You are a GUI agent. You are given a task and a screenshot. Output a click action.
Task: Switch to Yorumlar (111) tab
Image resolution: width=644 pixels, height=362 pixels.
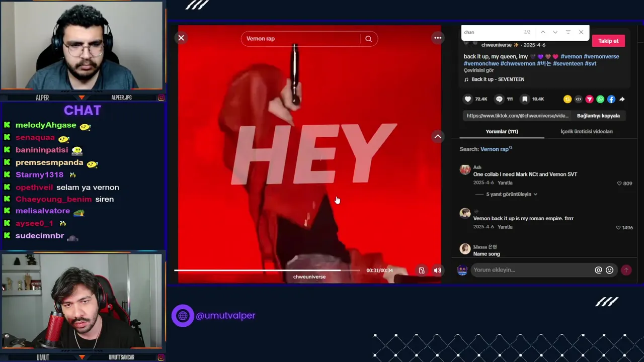point(502,131)
